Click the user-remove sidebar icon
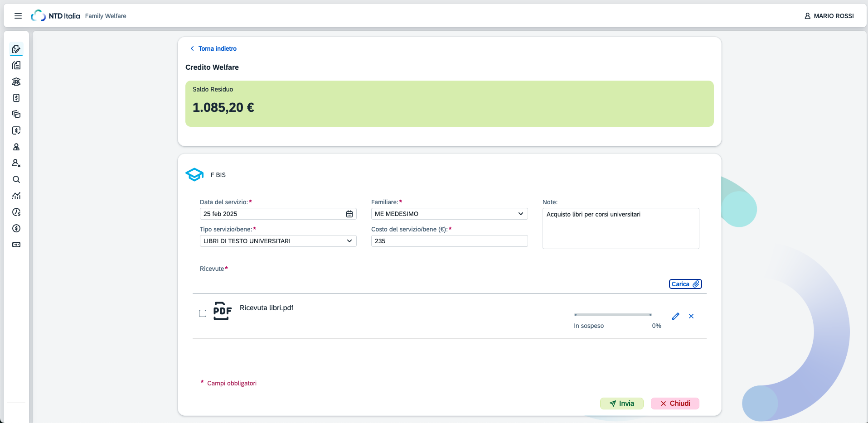Viewport: 868px width, 423px height. click(x=16, y=163)
